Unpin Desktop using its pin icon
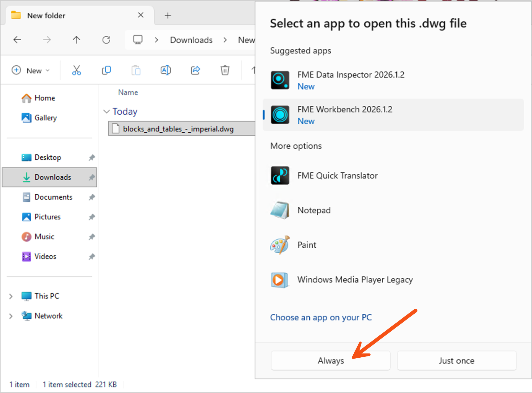The image size is (532, 393). [92, 157]
